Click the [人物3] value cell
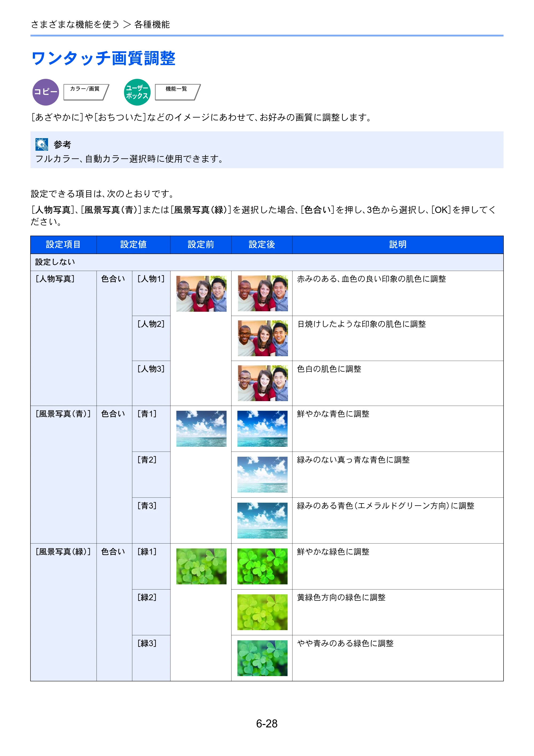Viewport: 534px width, 756px height. pos(151,383)
